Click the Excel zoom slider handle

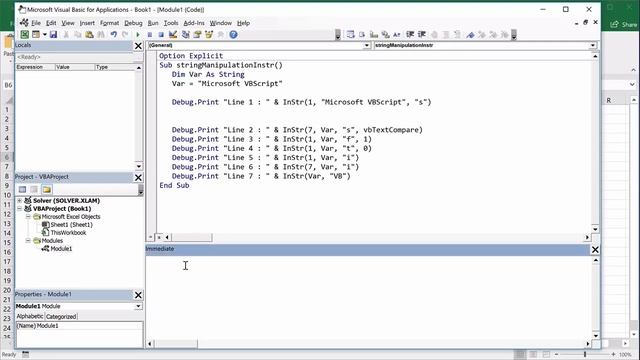coord(585,354)
